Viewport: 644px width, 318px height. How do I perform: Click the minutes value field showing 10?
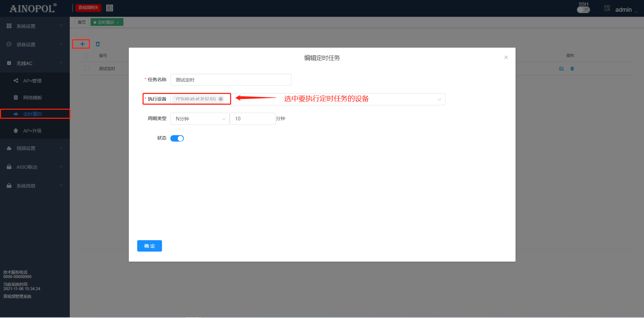point(253,119)
